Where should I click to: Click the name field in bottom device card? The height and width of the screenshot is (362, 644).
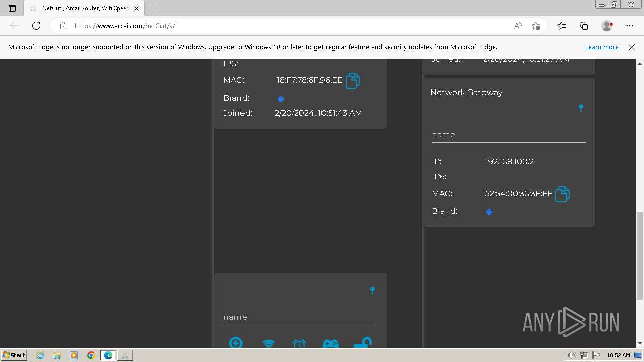300,317
